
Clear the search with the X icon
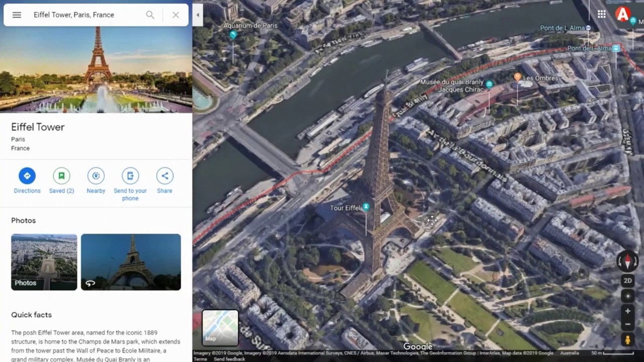pos(176,15)
